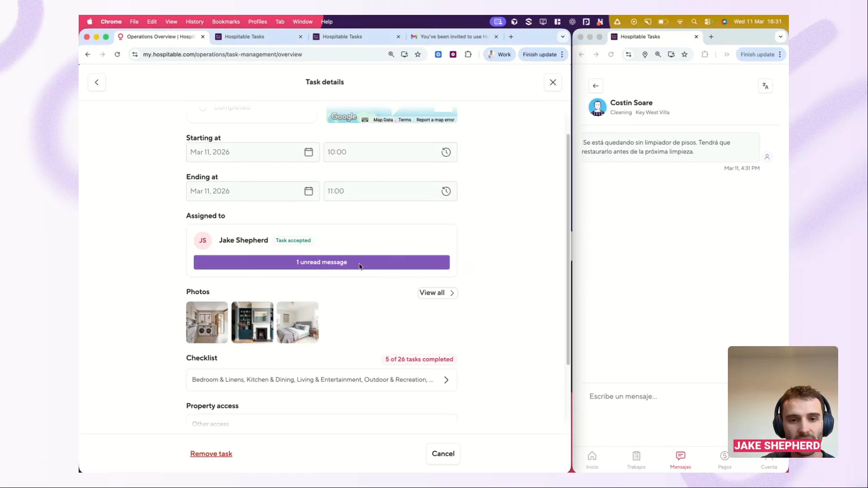868x488 pixels.
Task: Click the translate icon in messages panel
Action: 765,86
